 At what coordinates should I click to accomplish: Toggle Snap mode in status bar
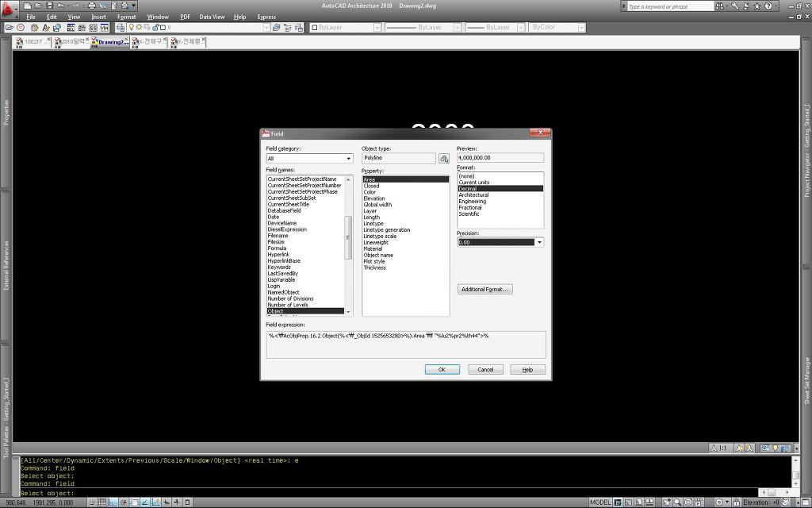tap(91, 502)
